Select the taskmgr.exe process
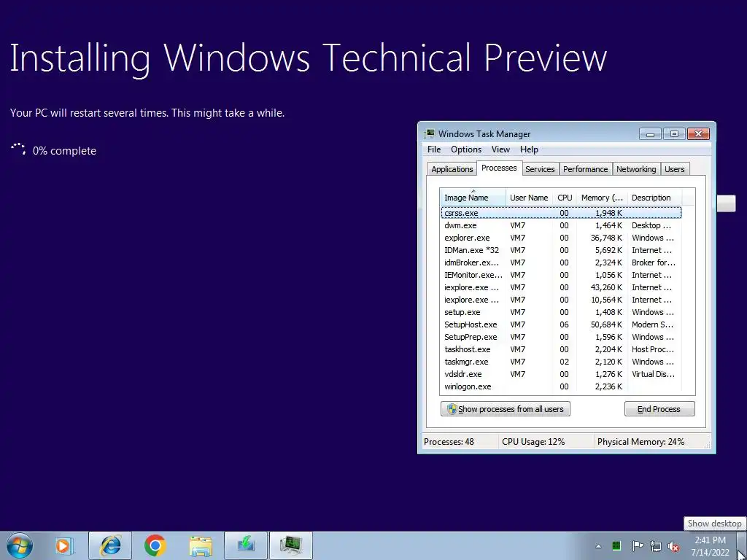747x560 pixels. (x=561, y=362)
